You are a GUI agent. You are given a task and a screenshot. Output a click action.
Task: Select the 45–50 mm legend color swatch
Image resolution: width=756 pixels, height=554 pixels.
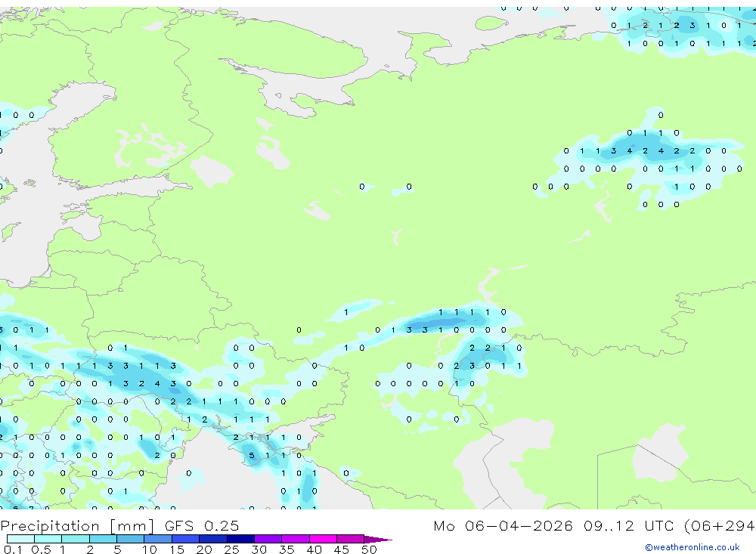point(351,539)
